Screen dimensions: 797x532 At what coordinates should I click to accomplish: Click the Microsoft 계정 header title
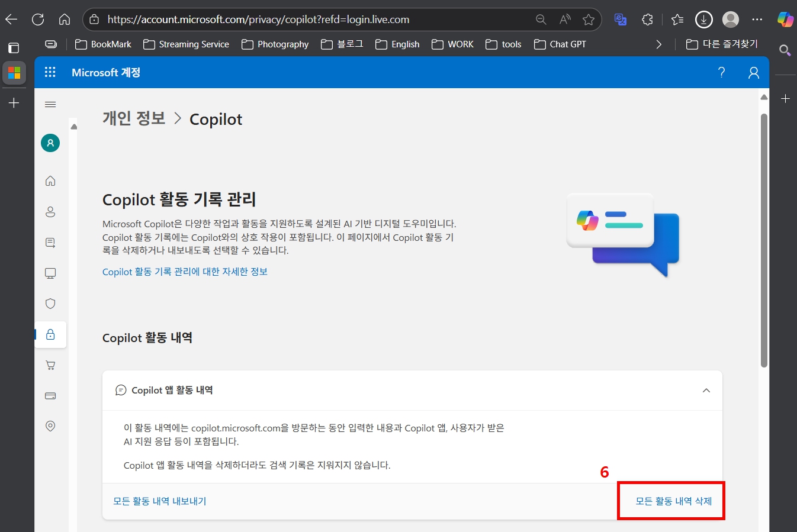click(106, 72)
